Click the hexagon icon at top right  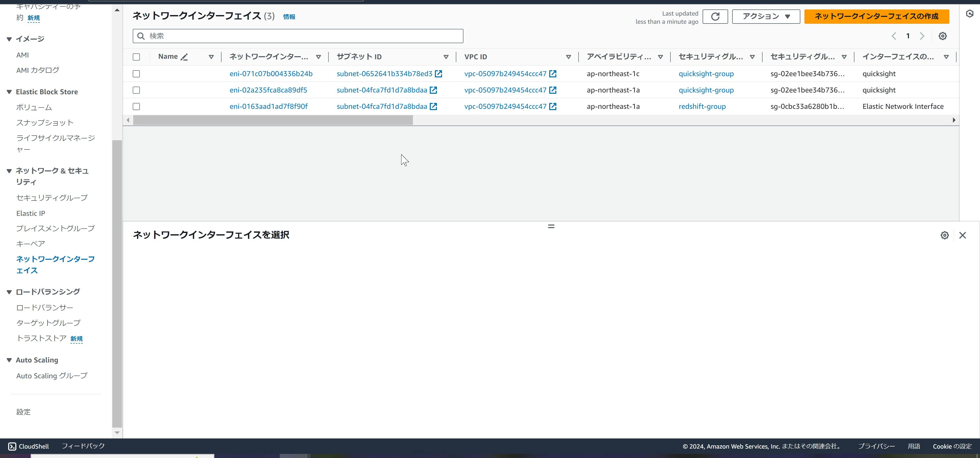point(970,14)
